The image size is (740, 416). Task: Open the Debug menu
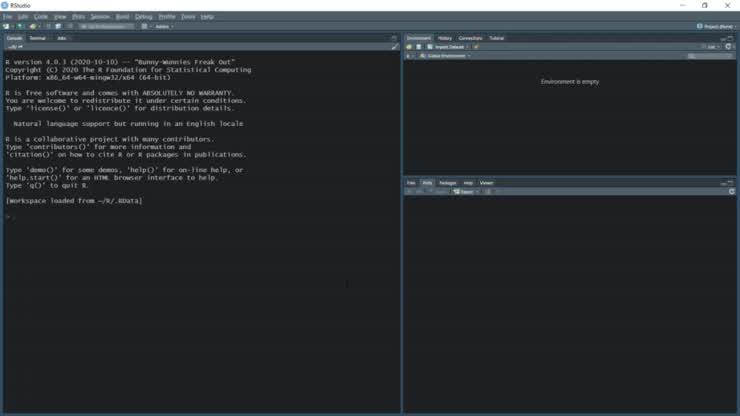coord(143,17)
